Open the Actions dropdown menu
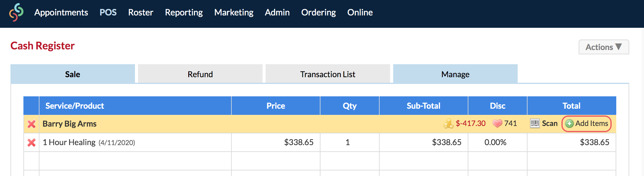The image size is (644, 176). pos(603,47)
